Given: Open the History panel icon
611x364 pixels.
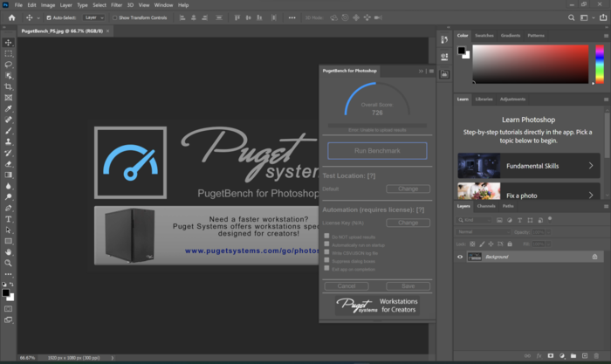Looking at the screenshot, I should tap(444, 39).
